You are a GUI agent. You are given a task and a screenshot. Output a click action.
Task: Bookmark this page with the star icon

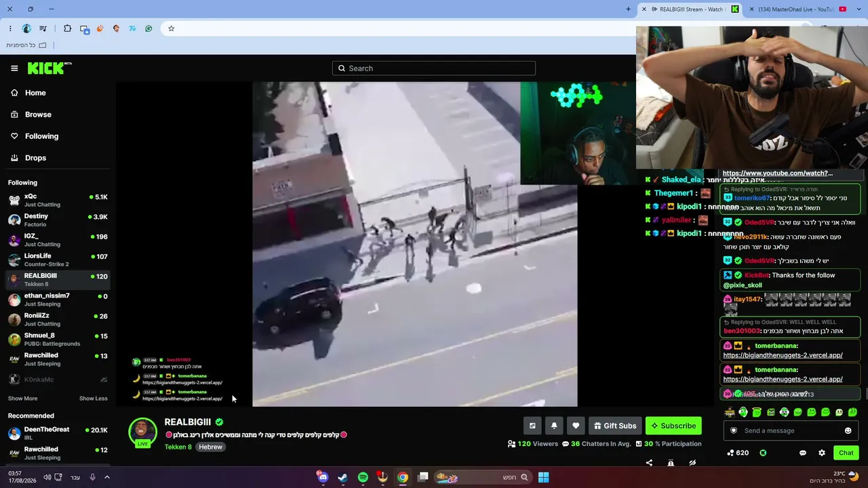(171, 28)
